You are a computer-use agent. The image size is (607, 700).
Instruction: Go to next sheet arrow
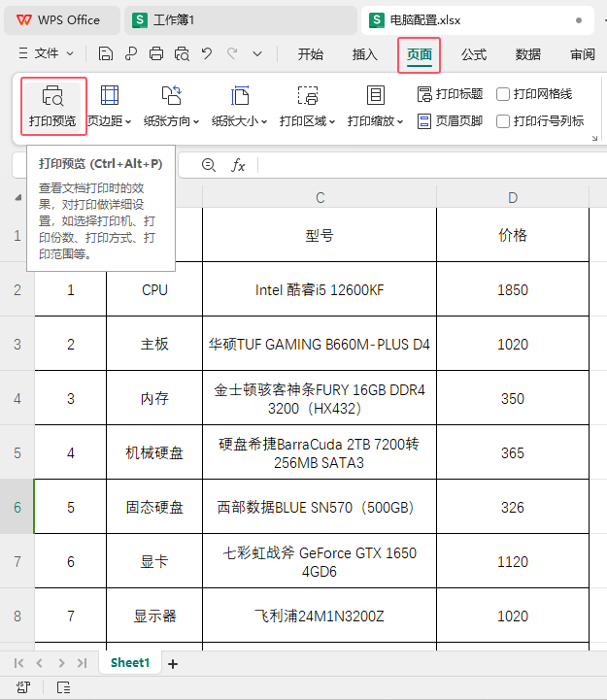61,663
